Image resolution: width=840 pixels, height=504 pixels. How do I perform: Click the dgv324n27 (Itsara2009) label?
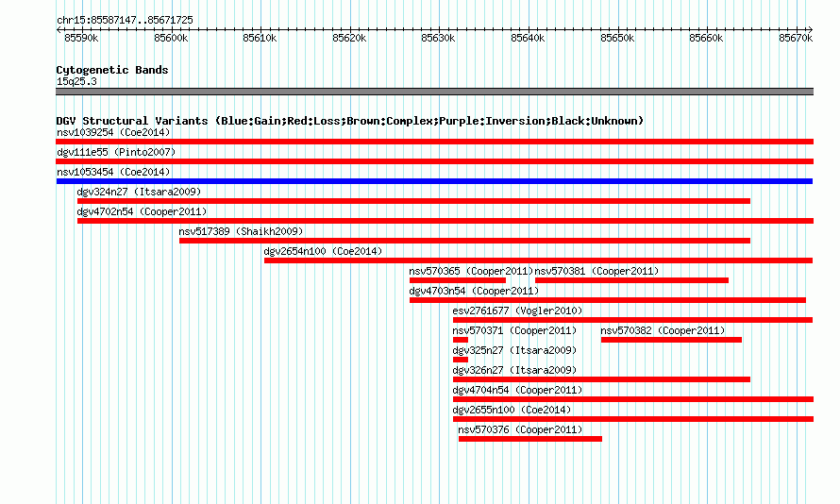coord(139,192)
